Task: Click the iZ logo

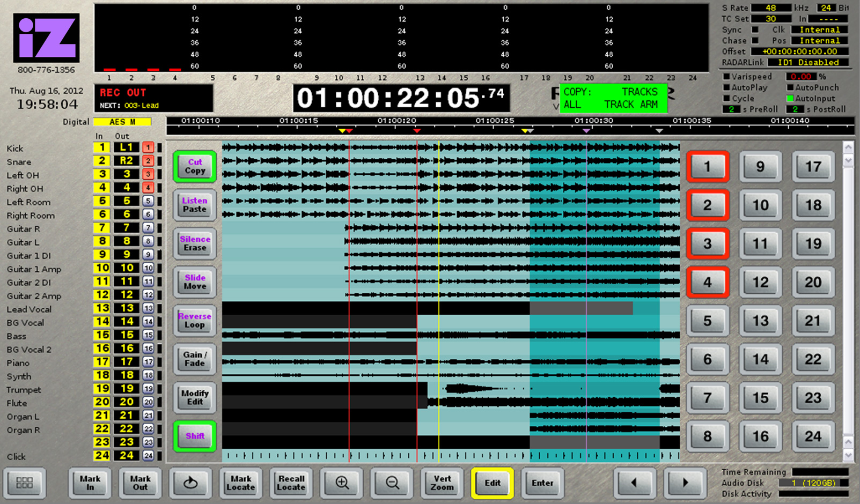Action: (47, 38)
